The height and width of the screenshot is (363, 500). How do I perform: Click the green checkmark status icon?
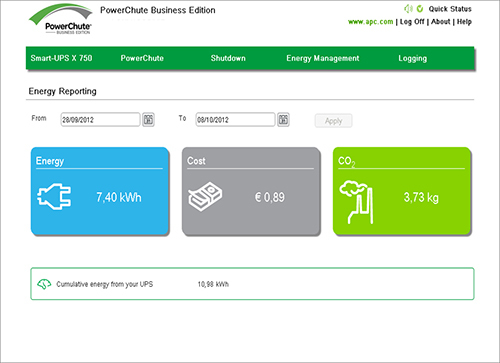[420, 9]
